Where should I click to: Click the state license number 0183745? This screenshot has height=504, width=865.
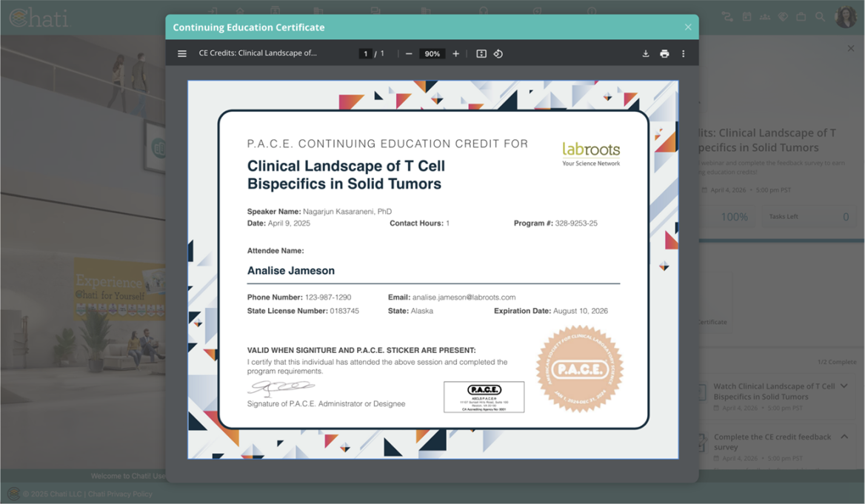pyautogui.click(x=344, y=311)
